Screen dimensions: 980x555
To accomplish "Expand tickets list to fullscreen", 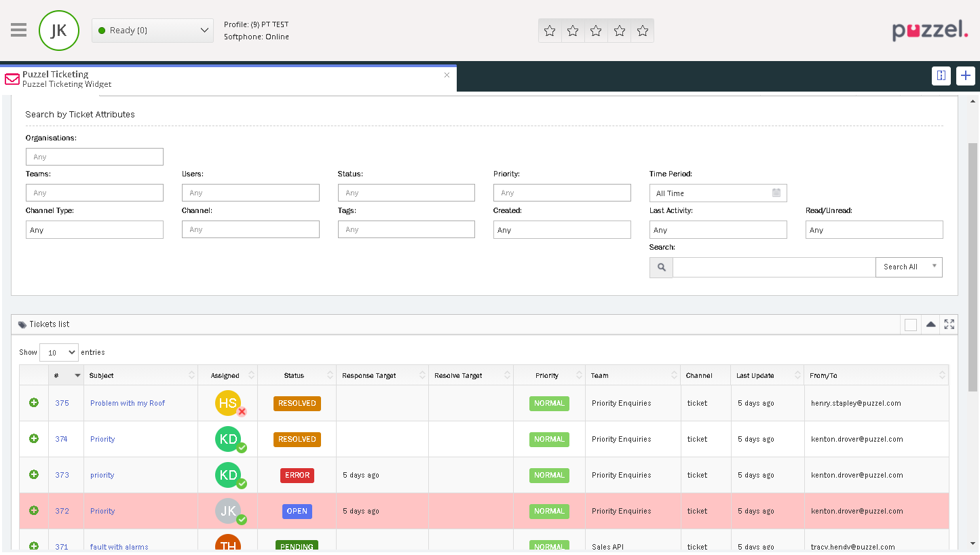I will (x=949, y=324).
